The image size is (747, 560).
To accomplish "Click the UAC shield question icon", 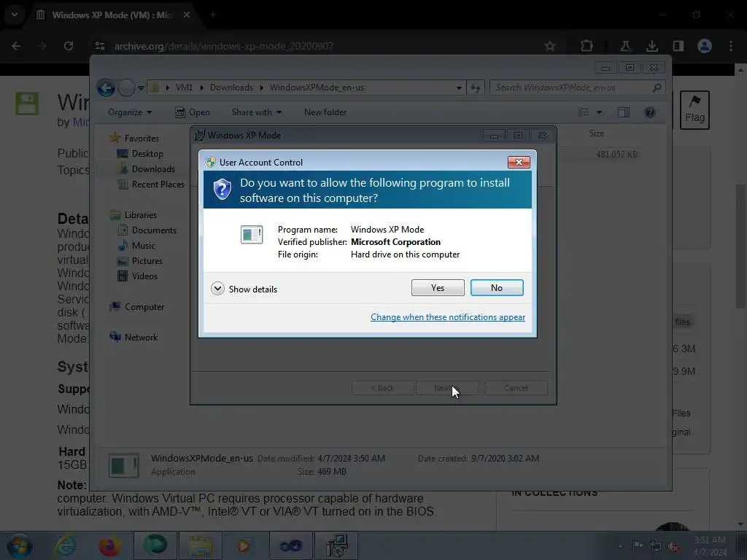I will [x=222, y=190].
